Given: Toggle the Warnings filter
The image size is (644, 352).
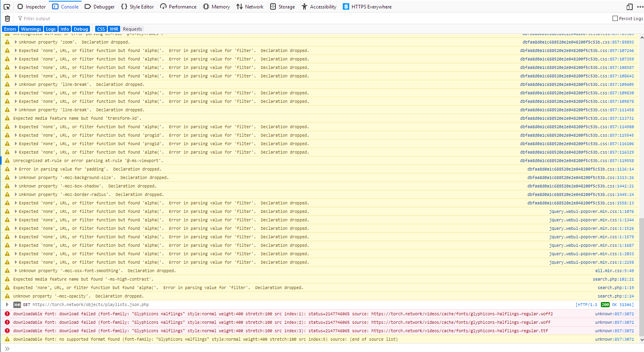Looking at the screenshot, I should (x=31, y=29).
